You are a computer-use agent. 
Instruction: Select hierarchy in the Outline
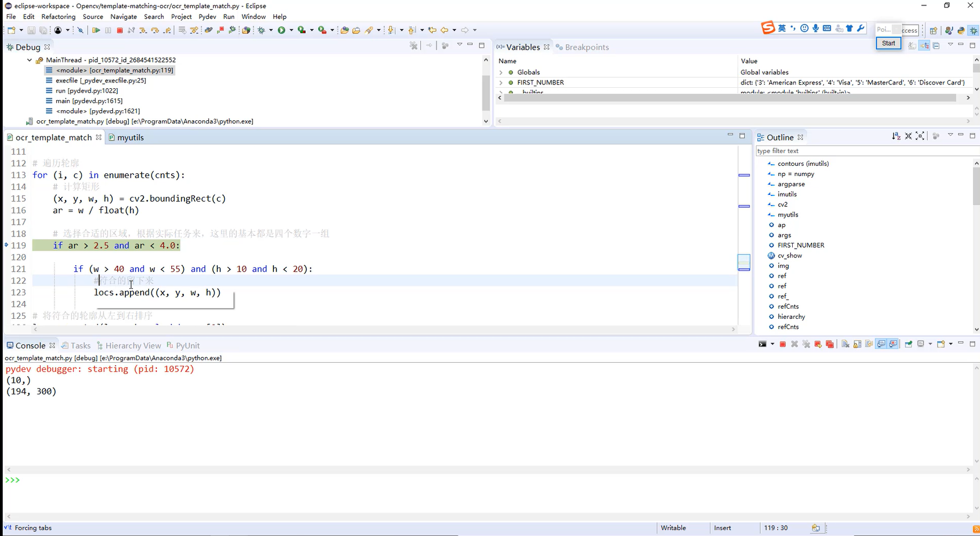[791, 317]
